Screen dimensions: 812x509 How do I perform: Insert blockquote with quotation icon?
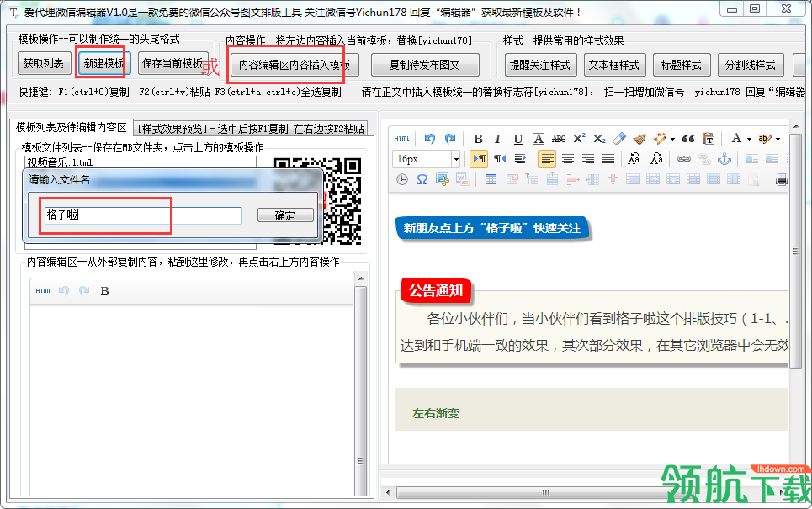[688, 139]
